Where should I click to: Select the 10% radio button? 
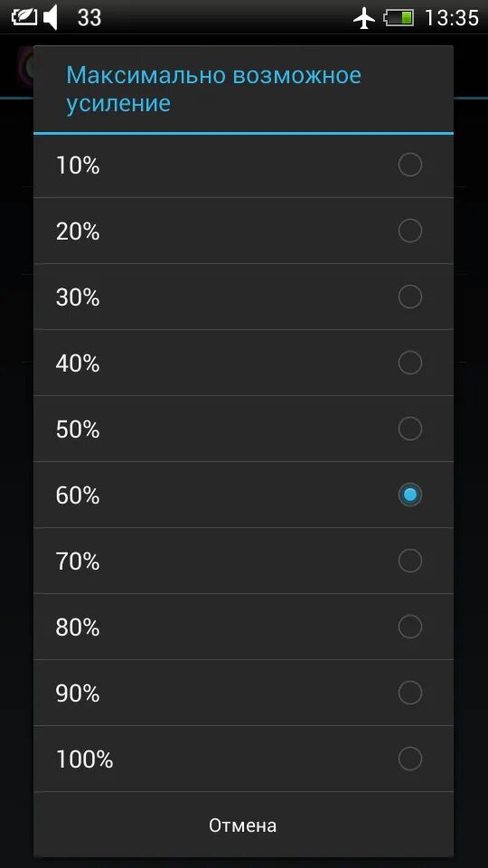click(x=410, y=165)
